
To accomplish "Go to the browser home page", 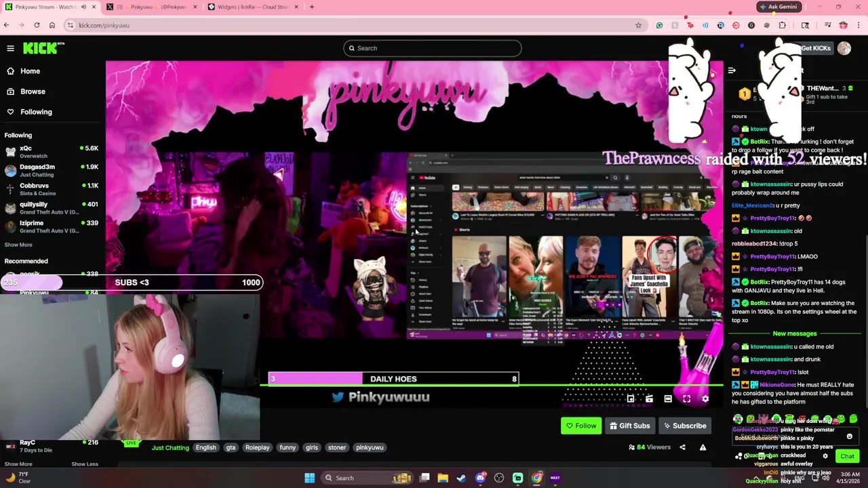I will pyautogui.click(x=52, y=25).
